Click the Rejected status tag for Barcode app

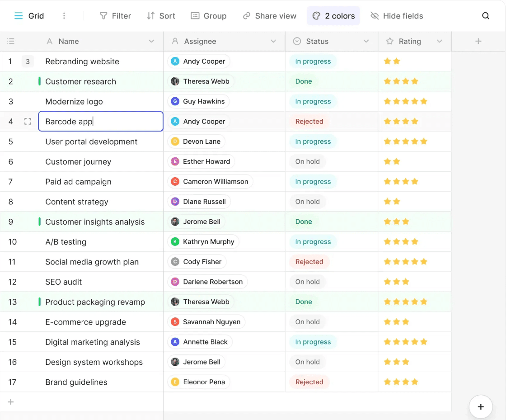point(309,122)
